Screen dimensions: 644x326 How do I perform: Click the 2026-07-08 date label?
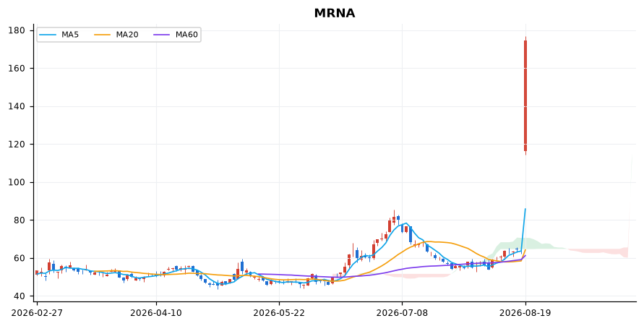point(402,313)
